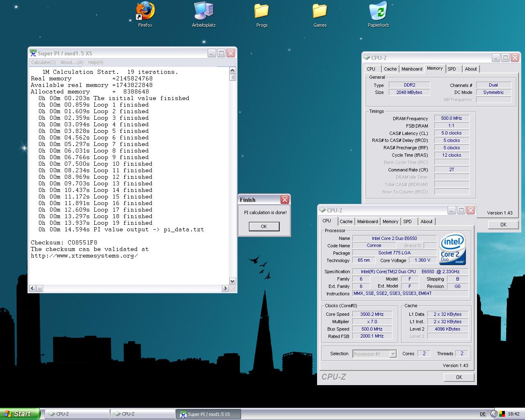Open the Help(H) menu in Super PI
Screen dimensions: 525x420
[x=96, y=62]
